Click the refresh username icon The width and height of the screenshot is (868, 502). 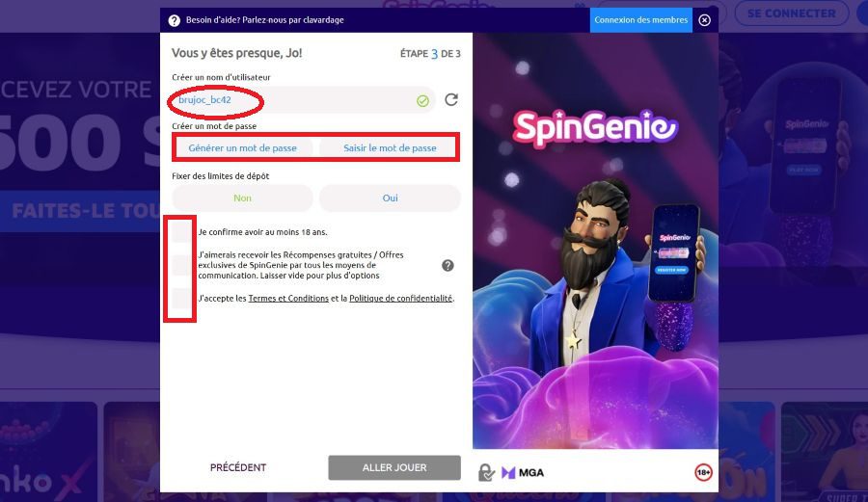(451, 99)
